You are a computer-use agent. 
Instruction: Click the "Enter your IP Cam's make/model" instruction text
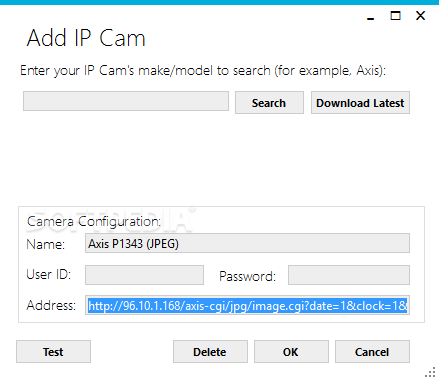click(203, 71)
